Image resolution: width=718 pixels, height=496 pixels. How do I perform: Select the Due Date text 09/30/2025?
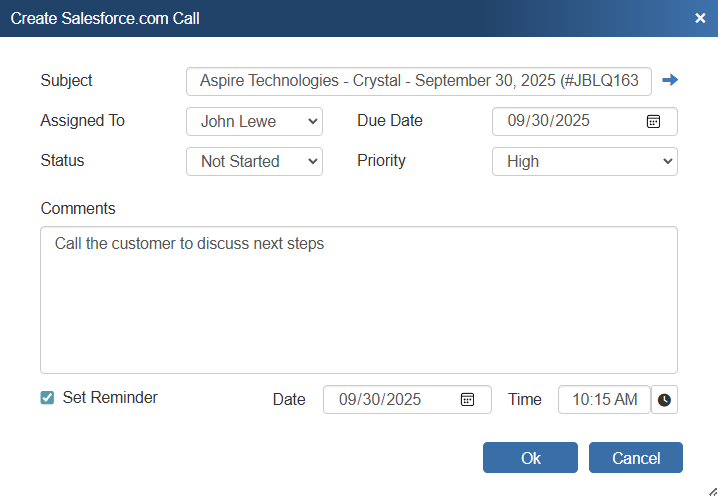tap(548, 121)
